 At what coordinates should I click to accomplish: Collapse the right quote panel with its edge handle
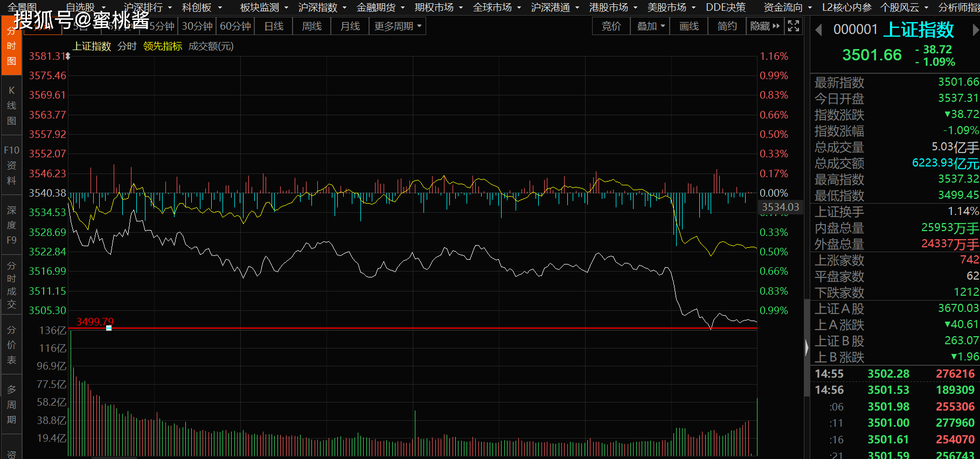[807, 347]
